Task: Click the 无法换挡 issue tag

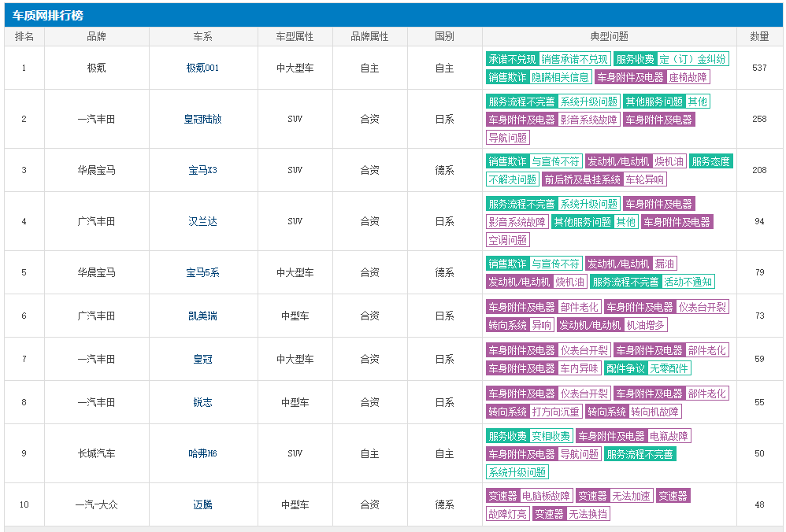Action: (x=588, y=514)
